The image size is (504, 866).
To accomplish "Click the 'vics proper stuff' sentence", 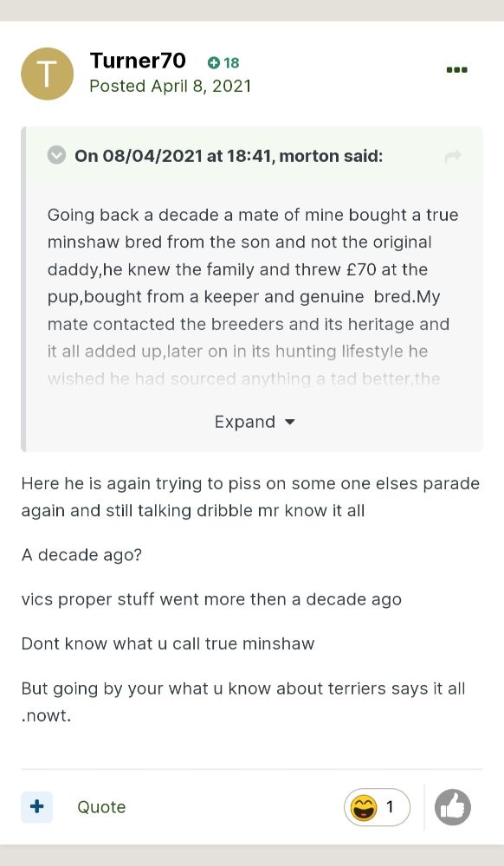I will 211,599.
